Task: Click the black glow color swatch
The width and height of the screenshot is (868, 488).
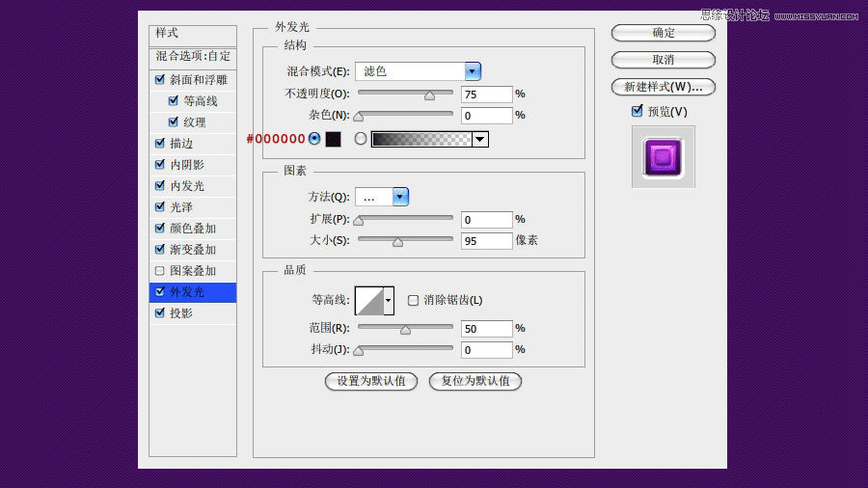Action: point(334,139)
